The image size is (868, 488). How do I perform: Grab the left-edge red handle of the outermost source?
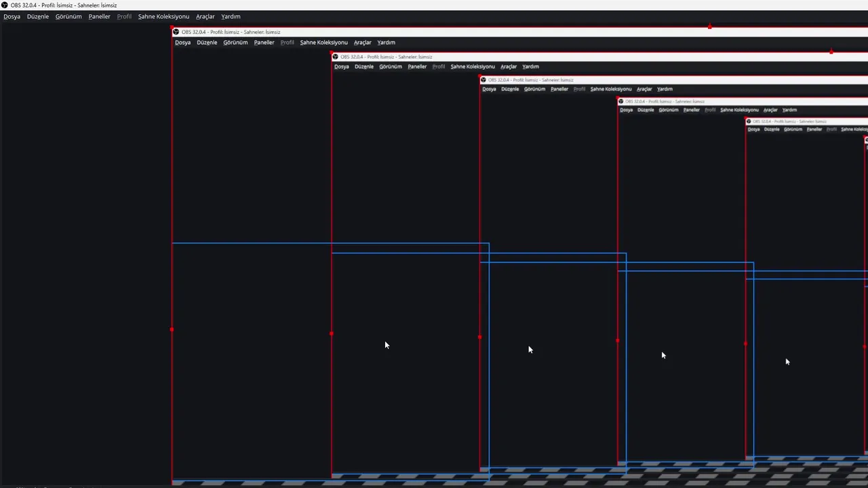point(172,329)
